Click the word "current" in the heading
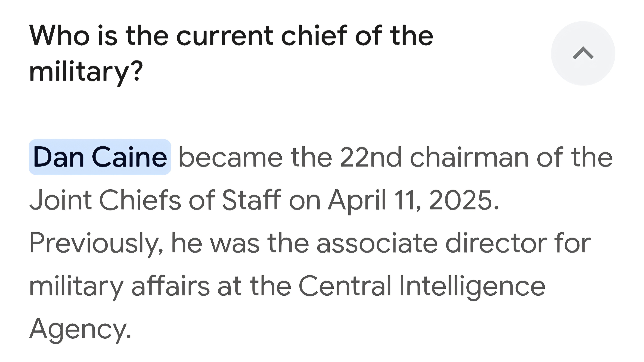644x362 pixels. pyautogui.click(x=225, y=36)
